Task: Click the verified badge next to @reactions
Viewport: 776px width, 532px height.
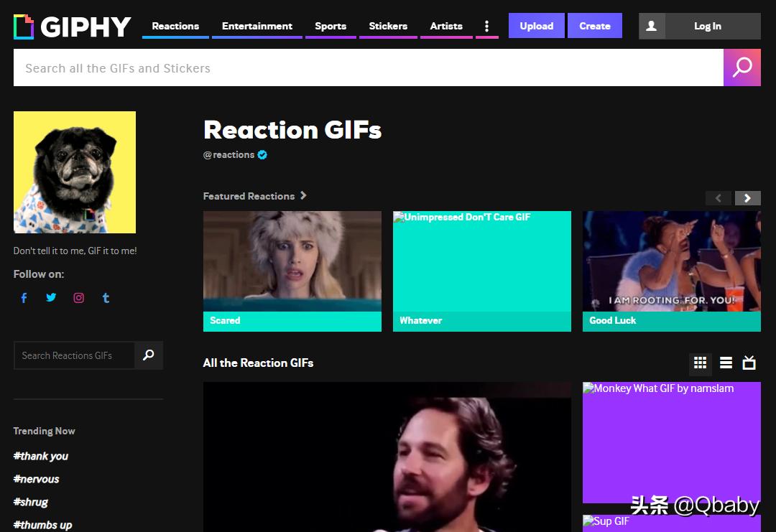Action: pos(262,155)
